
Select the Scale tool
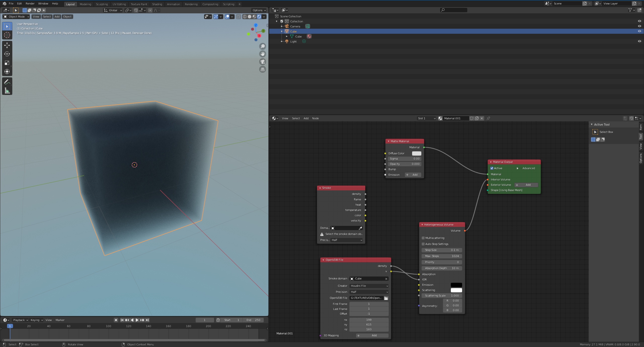tap(7, 63)
